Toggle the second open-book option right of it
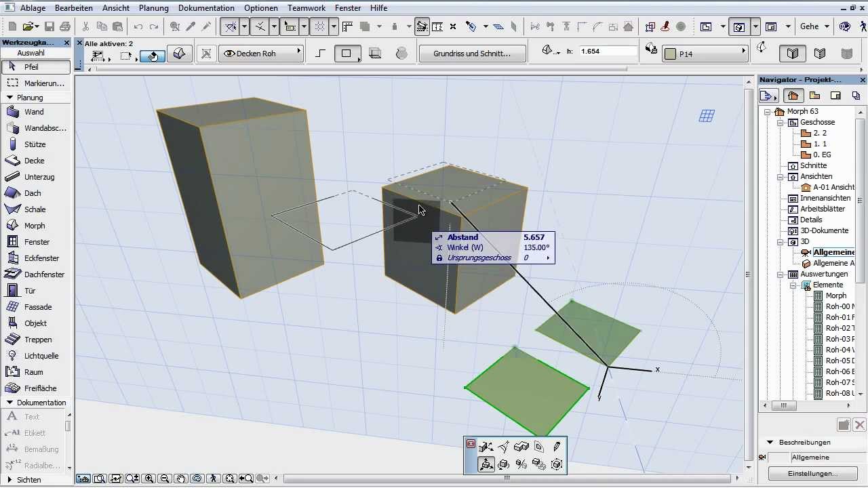Viewport: 868px width, 488px height. (x=820, y=53)
